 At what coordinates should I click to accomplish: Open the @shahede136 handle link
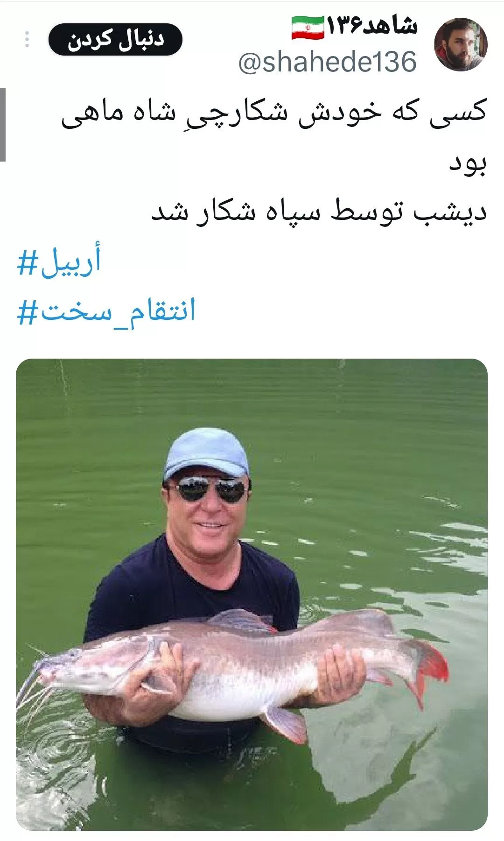(327, 62)
